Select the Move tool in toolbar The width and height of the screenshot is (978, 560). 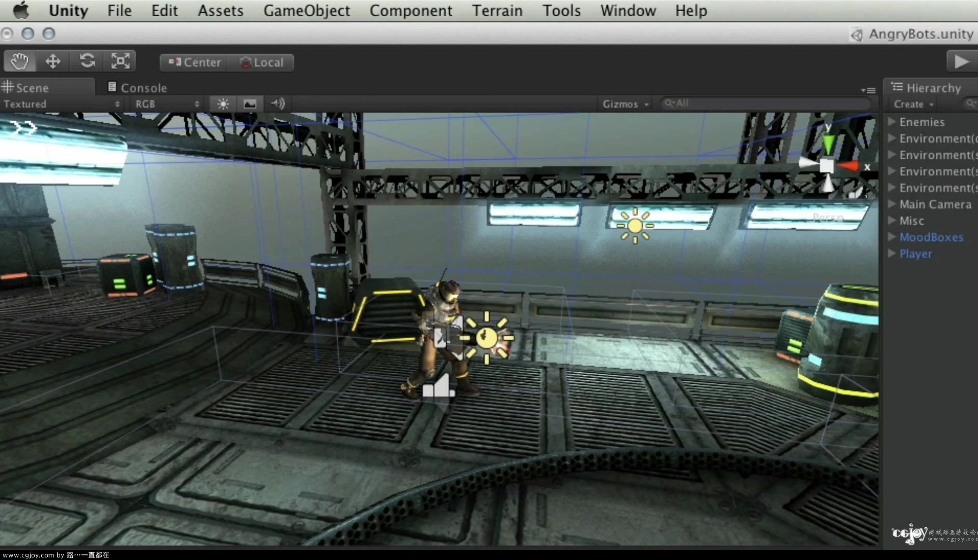pos(53,62)
